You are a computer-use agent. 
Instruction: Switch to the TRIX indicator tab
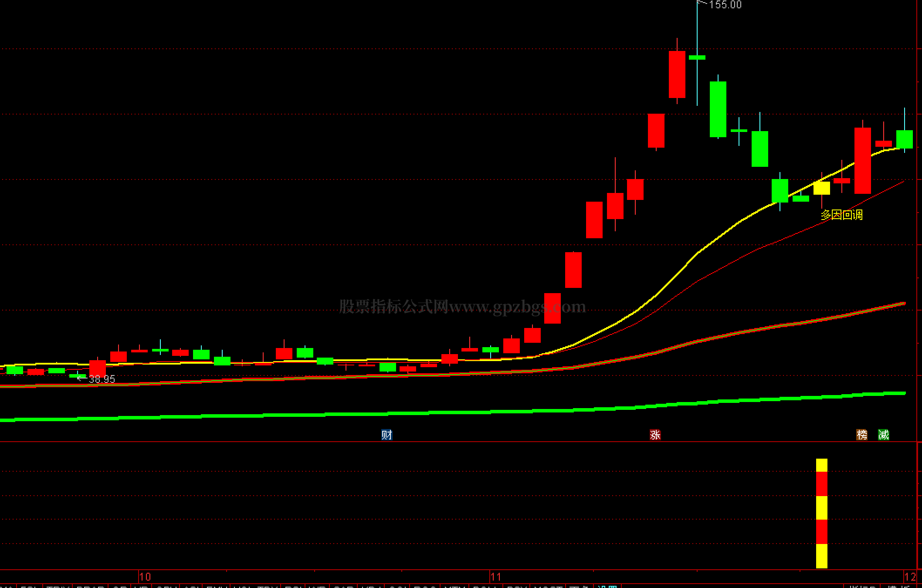[x=58, y=586]
